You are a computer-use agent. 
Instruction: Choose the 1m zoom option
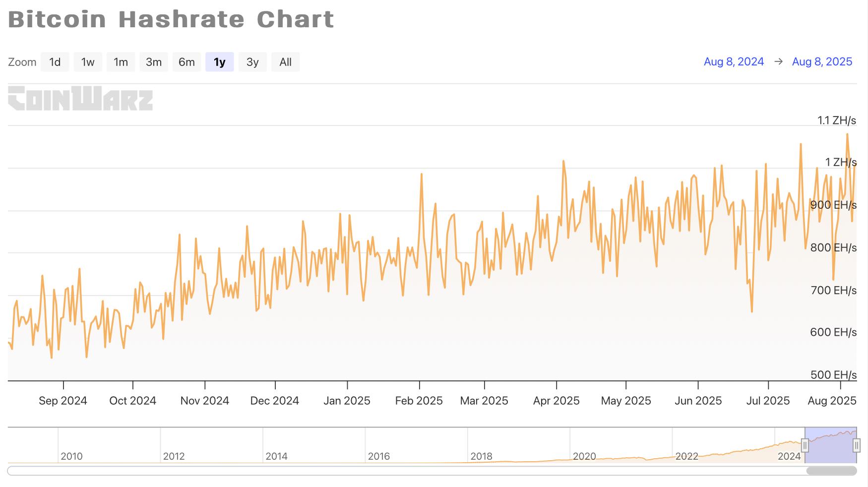pyautogui.click(x=121, y=62)
